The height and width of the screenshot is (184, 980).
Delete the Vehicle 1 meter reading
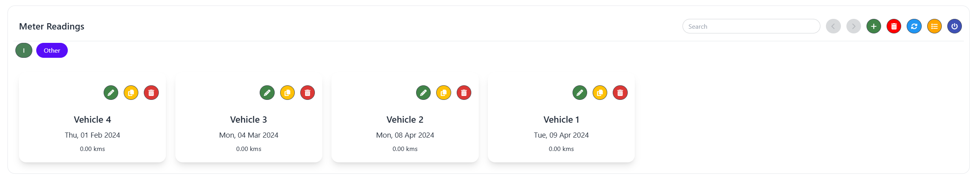coord(620,93)
